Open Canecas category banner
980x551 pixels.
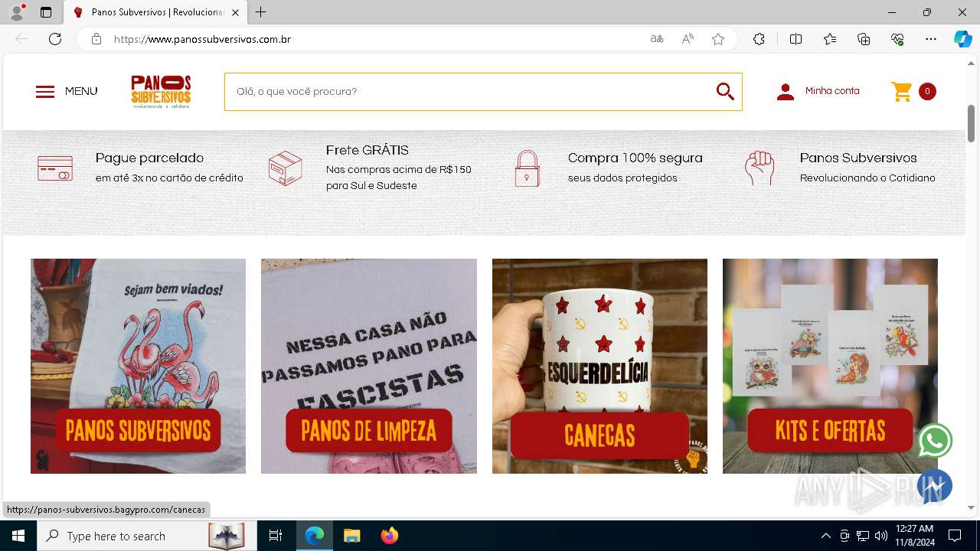tap(599, 366)
